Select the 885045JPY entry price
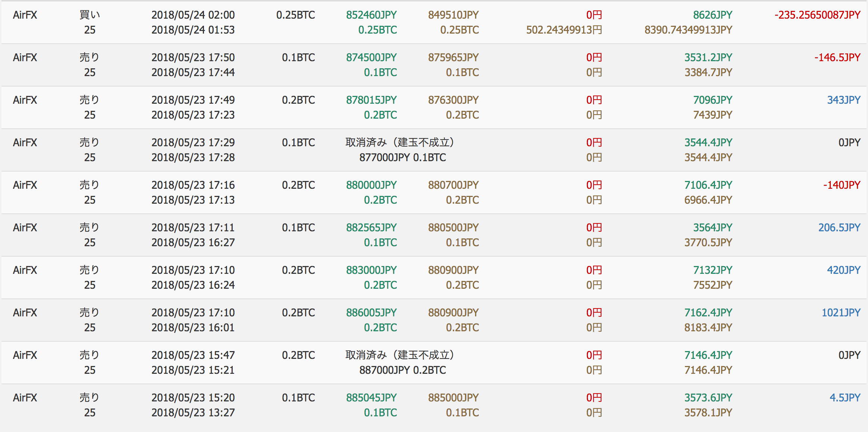This screenshot has width=868, height=432. click(371, 398)
